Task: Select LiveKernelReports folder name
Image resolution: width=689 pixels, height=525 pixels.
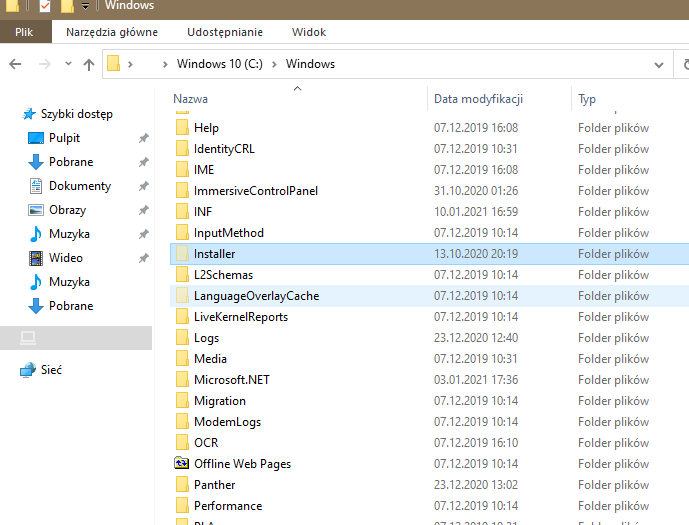Action: [241, 317]
